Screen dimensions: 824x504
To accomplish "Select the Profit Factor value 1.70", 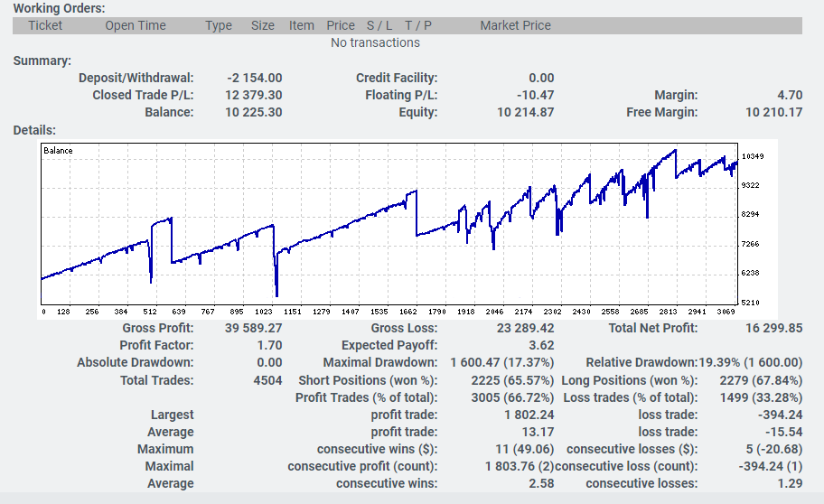I will point(269,345).
